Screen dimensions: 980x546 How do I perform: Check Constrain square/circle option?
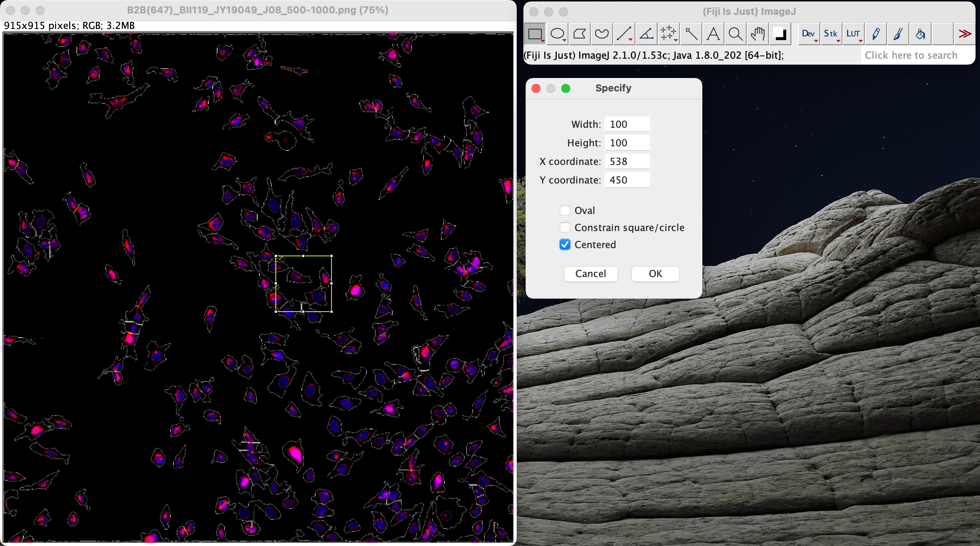pyautogui.click(x=565, y=227)
